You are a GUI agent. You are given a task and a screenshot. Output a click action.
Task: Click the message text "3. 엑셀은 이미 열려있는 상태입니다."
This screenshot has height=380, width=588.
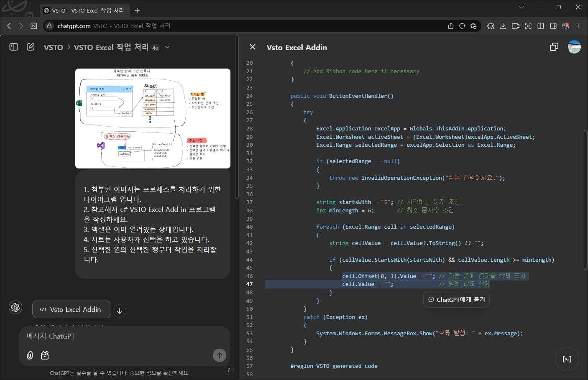pos(138,230)
